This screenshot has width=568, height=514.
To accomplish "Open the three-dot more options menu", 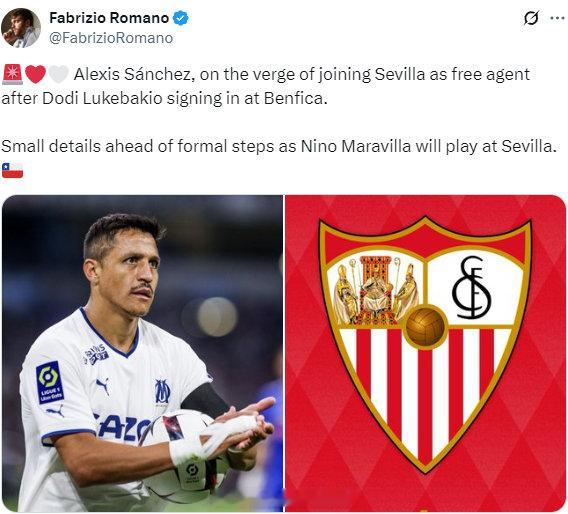I will (557, 18).
